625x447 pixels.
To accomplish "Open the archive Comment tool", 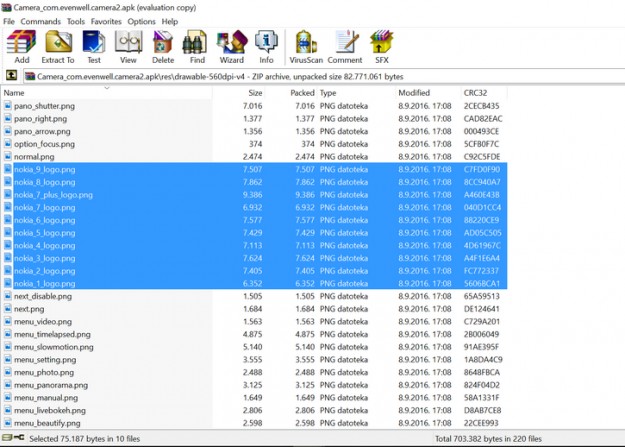I will (x=345, y=45).
